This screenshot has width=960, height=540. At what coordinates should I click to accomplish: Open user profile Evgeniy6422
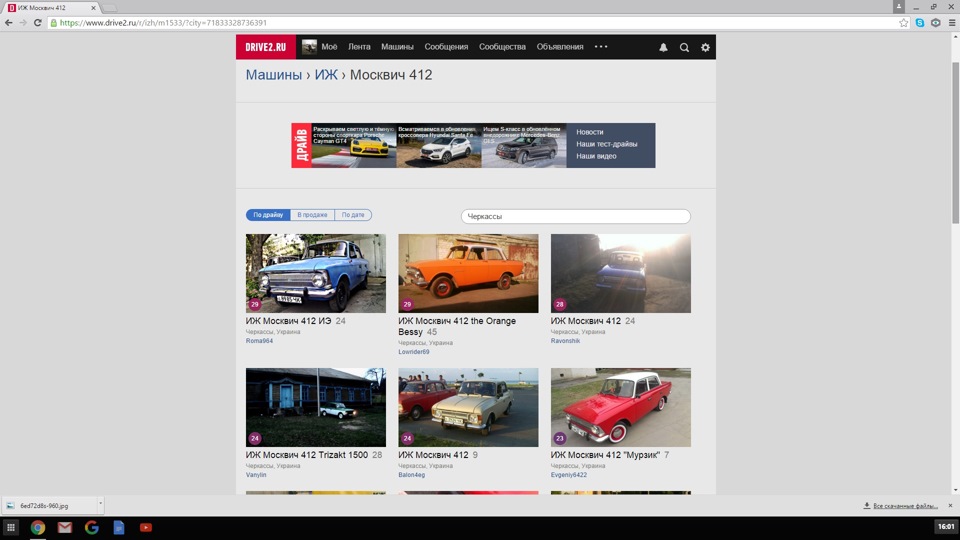click(x=569, y=475)
